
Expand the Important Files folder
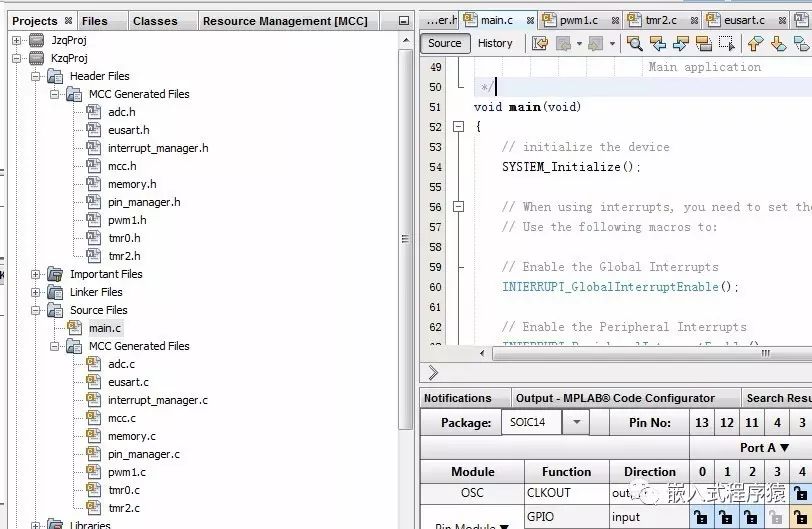pos(35,274)
